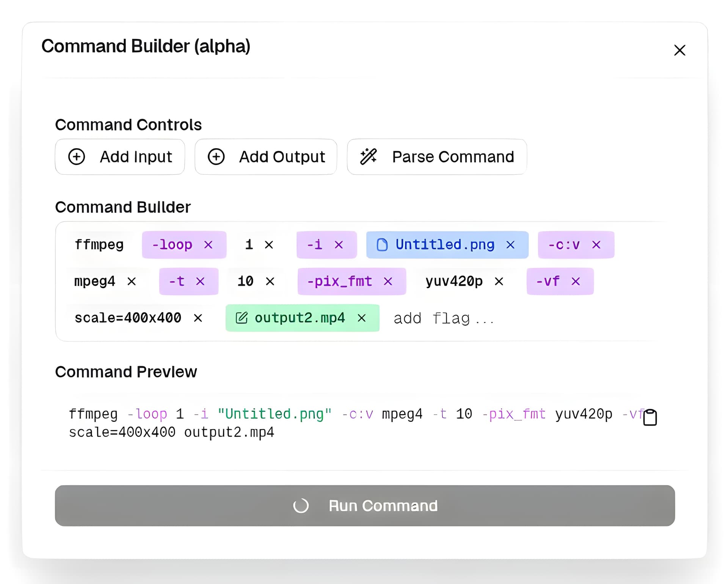Click the edit pencil icon on output2.mp4
Screen dimensions: 728x584
click(242, 318)
